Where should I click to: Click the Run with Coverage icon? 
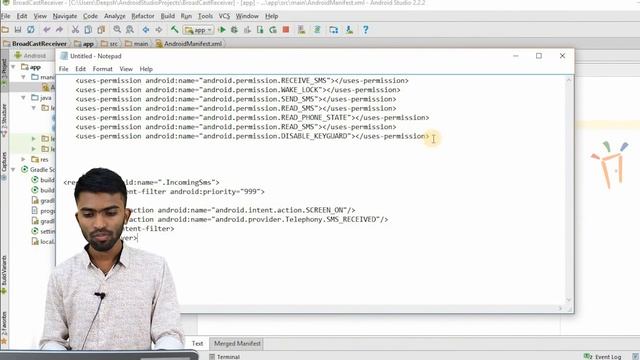tap(247, 30)
